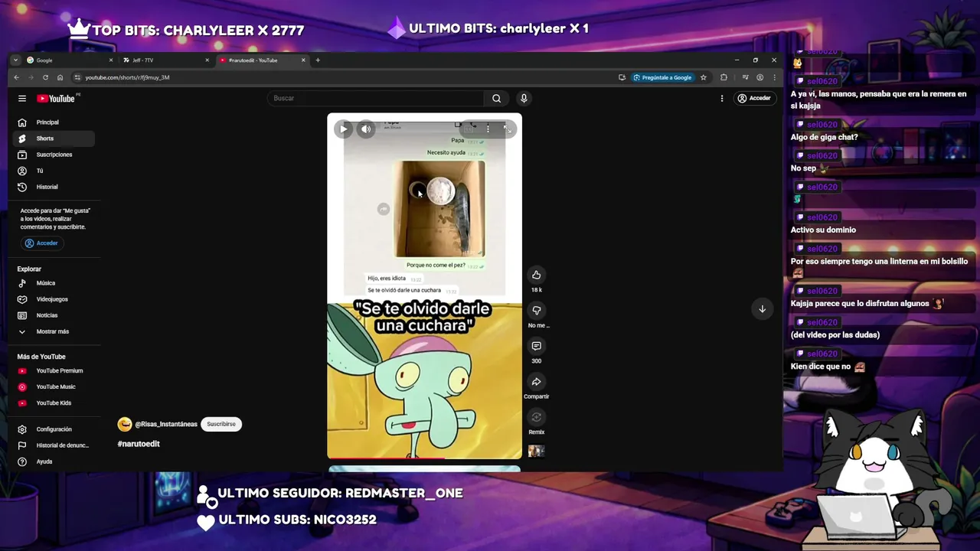This screenshot has height=551, width=980.
Task: Open the Chrome profile icon
Action: pyautogui.click(x=759, y=77)
